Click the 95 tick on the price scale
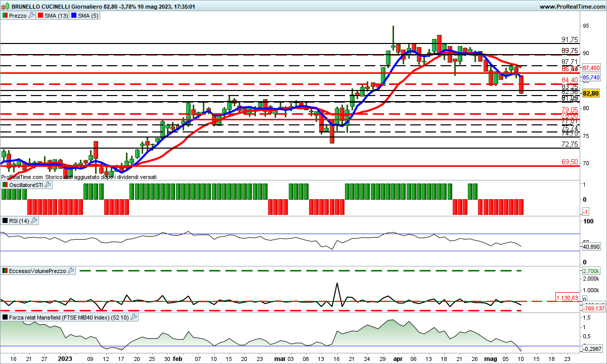Screen dimensions: 607x364 (587, 25)
